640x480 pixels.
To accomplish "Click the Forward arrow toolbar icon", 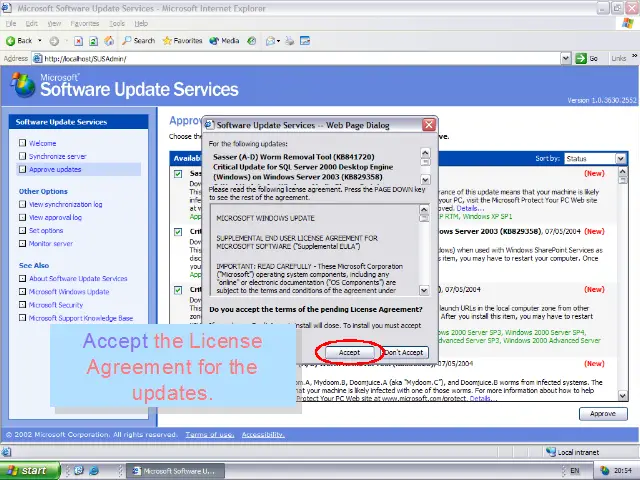I will point(54,41).
